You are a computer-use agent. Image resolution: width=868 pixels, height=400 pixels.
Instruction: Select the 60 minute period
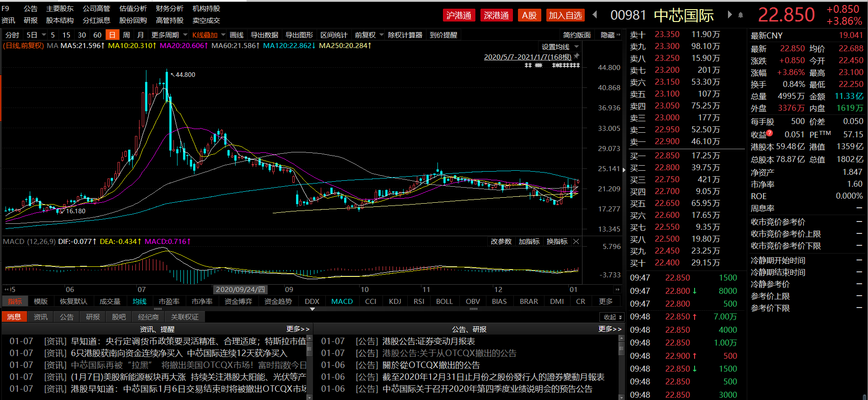point(97,35)
